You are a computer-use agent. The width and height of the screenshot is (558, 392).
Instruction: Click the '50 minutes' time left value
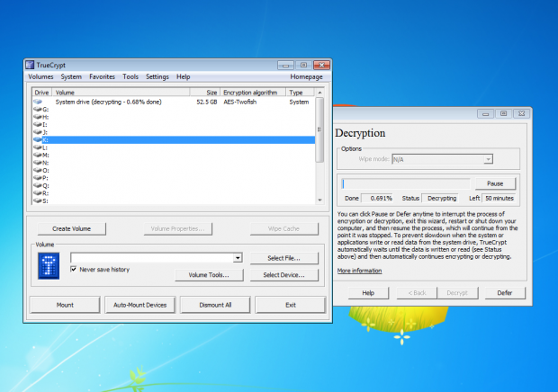[499, 199]
